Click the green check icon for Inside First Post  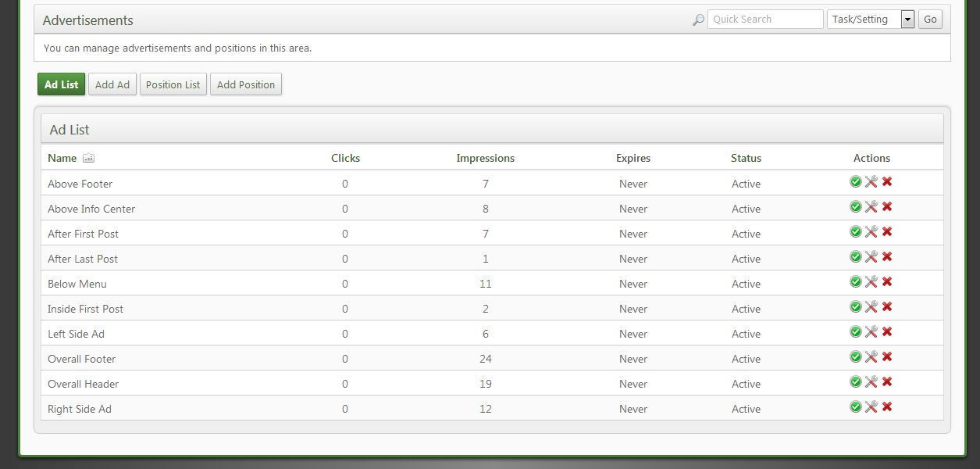(855, 306)
